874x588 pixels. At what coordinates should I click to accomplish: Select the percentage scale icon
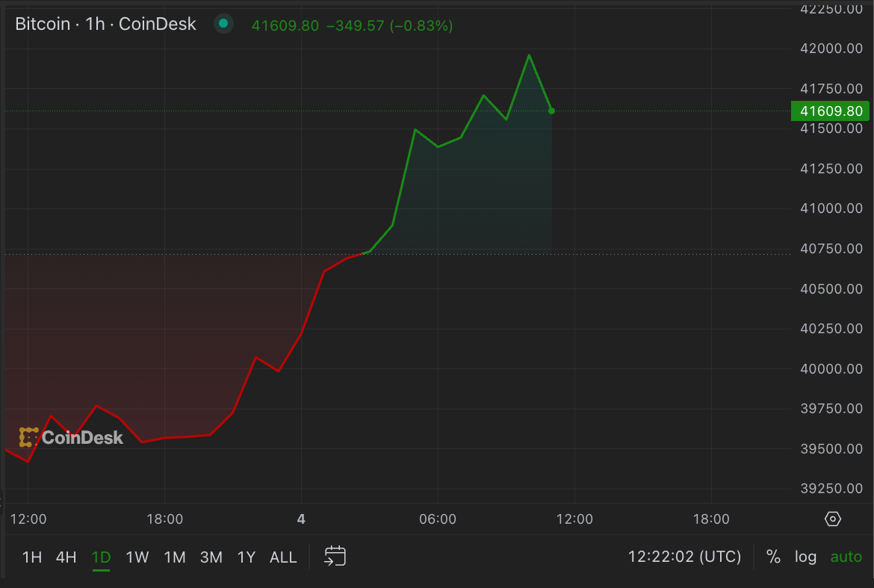pos(773,556)
